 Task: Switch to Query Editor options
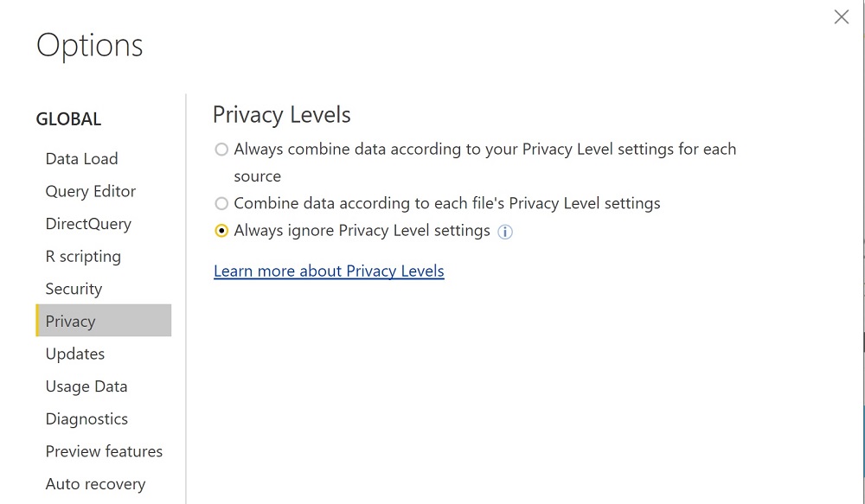coord(91,191)
